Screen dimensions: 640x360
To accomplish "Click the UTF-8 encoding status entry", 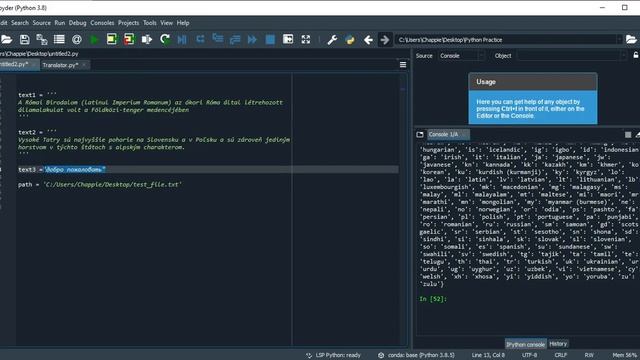I will click(x=530, y=355).
